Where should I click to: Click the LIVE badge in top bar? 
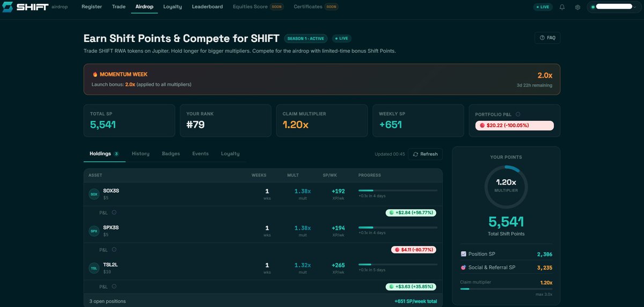(543, 7)
